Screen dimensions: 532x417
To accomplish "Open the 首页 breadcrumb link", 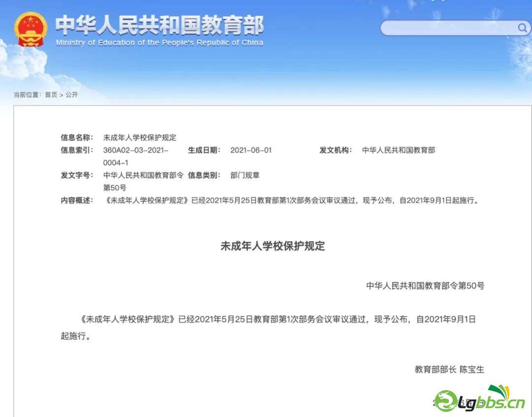I will [51, 95].
